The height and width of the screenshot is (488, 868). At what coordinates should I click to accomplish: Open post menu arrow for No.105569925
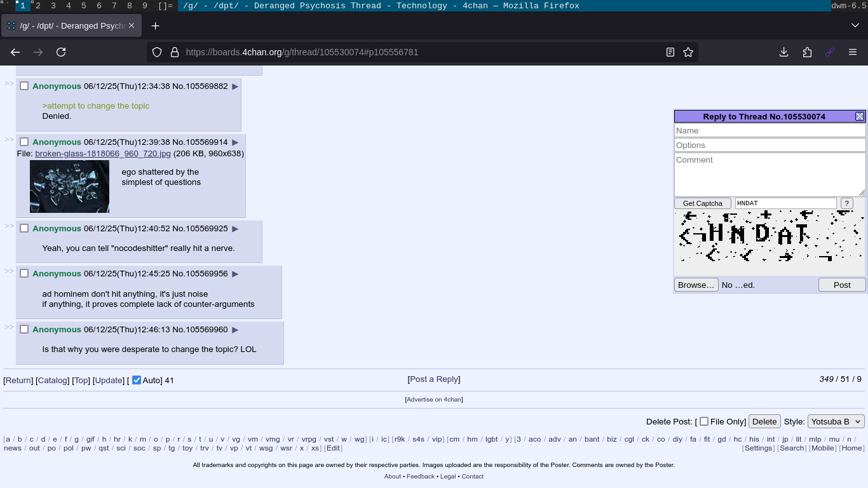[235, 229]
